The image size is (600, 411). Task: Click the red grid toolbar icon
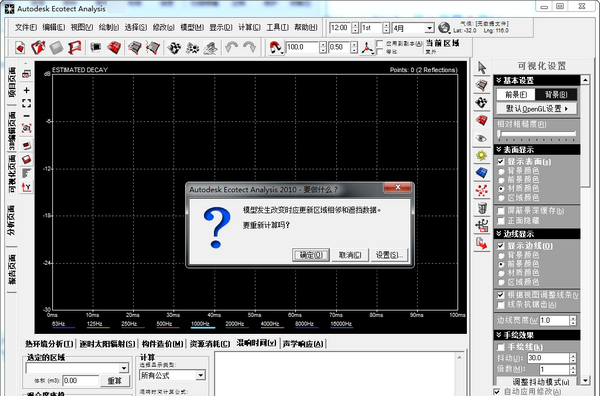[x=114, y=48]
